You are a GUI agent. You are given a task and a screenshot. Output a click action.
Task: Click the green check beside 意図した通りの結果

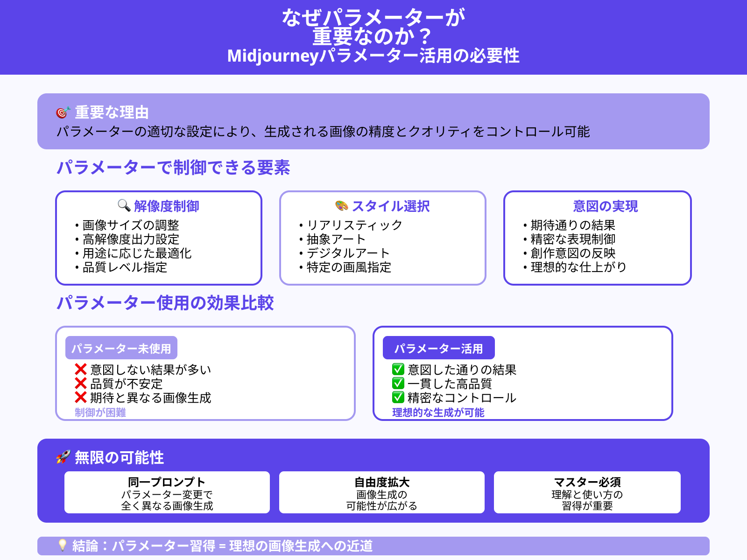[x=398, y=369]
